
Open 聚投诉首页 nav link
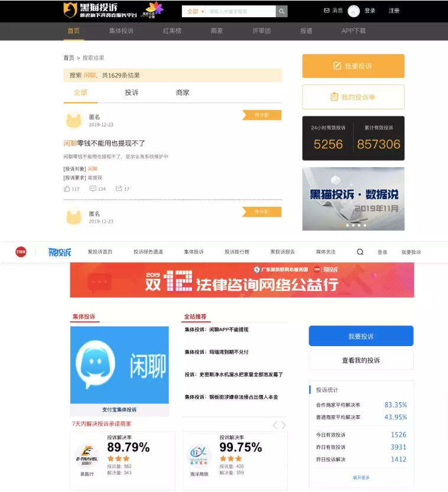click(x=100, y=252)
